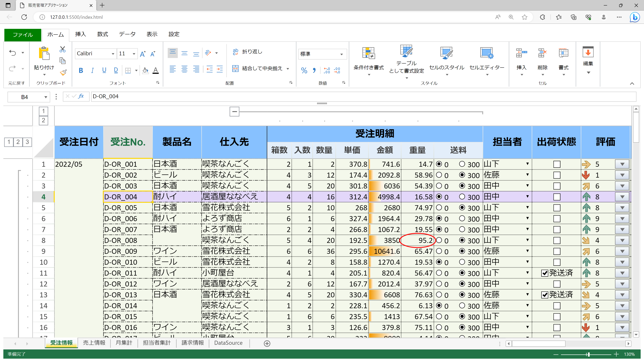Image resolution: width=644 pixels, height=362 pixels.
Task: Toggle underline formatting
Action: 104,70
